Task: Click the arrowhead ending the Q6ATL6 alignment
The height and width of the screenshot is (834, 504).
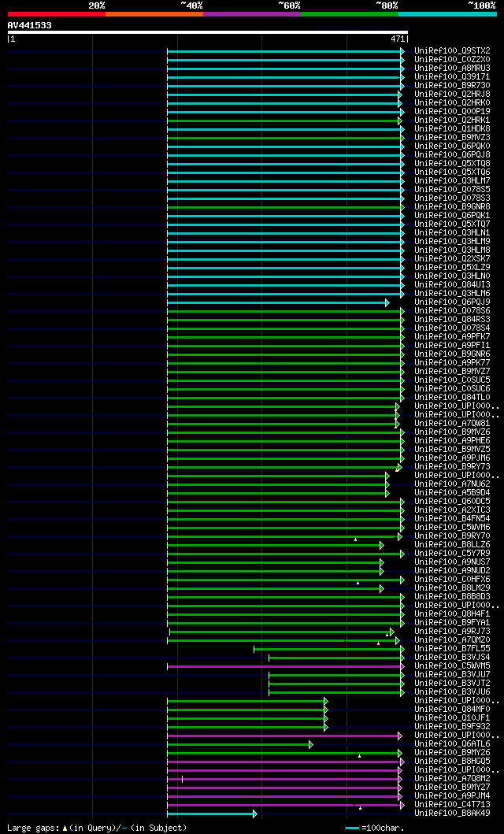Action: click(311, 744)
